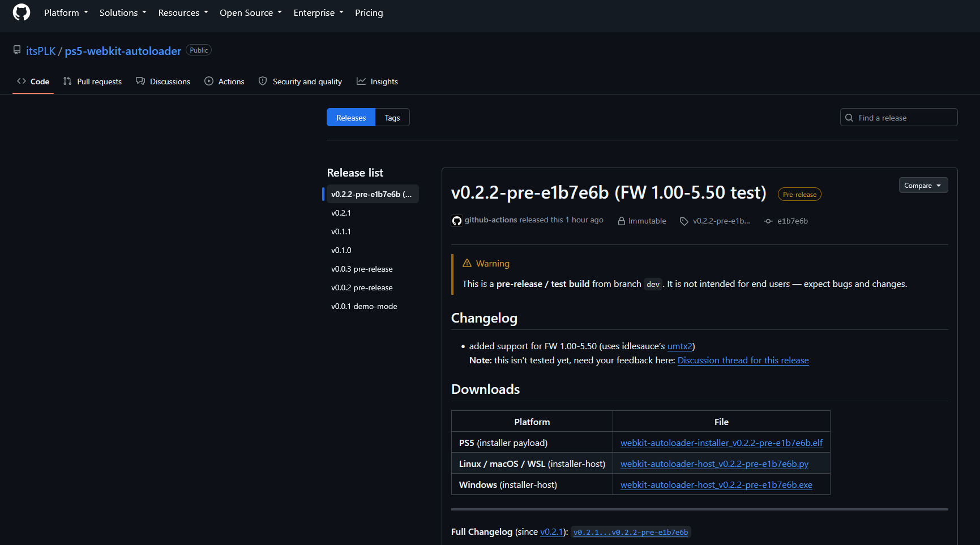Screen dimensions: 980x545
Task: Open the release title v0.2.2-pre-e1b7e6b heading
Action: tap(609, 193)
